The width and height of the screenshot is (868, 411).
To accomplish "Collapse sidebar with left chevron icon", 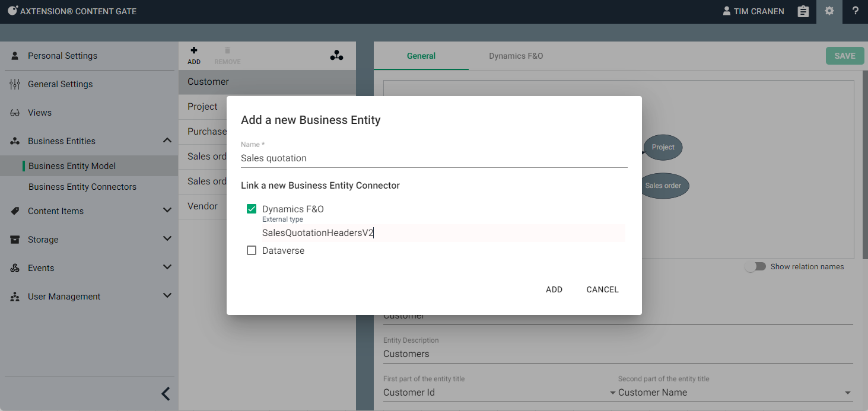I will point(166,394).
